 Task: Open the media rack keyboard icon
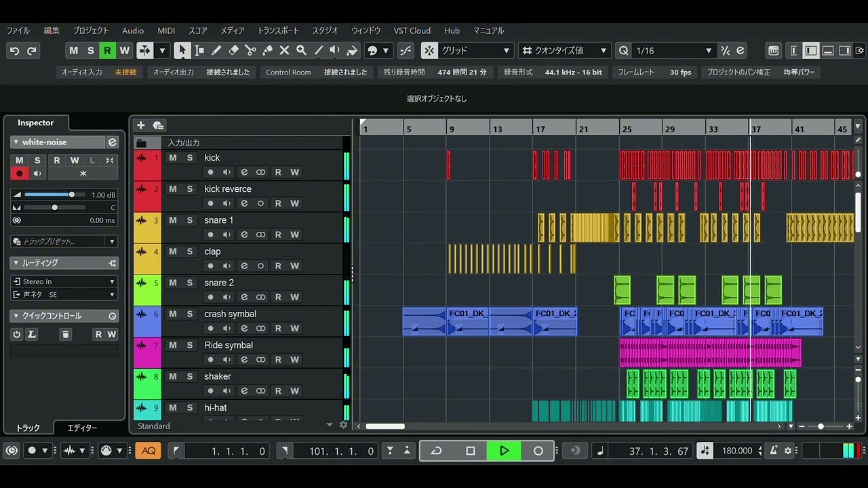click(773, 51)
